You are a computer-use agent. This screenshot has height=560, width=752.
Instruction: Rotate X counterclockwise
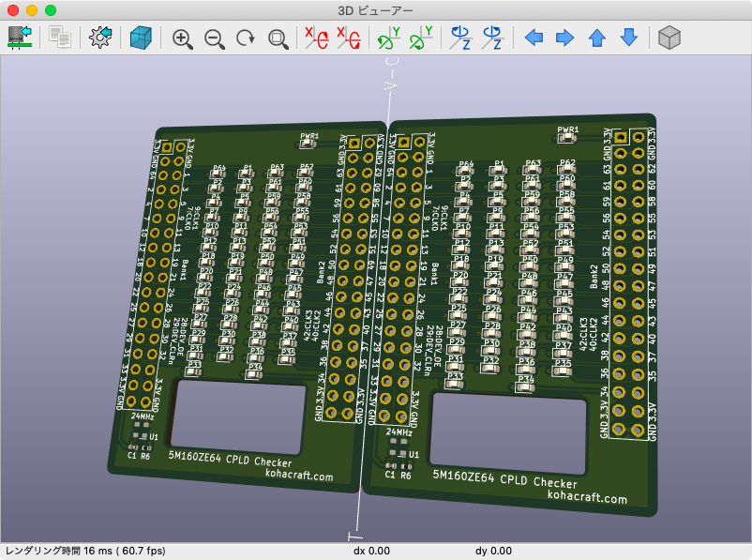[348, 38]
